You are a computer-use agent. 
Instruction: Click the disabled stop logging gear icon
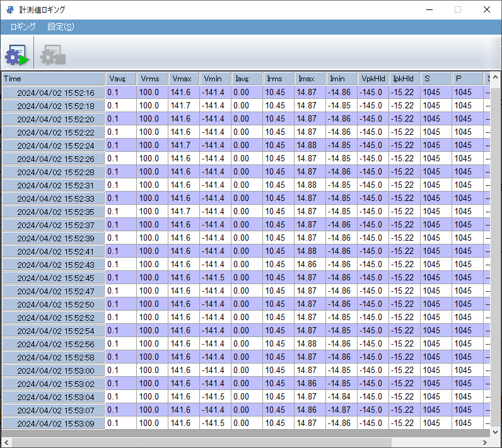(53, 56)
